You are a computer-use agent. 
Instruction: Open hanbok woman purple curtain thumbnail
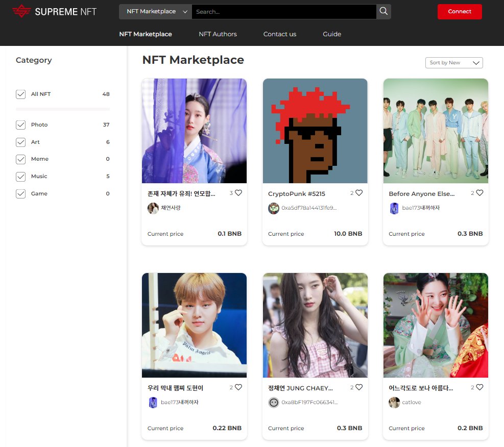tap(194, 131)
